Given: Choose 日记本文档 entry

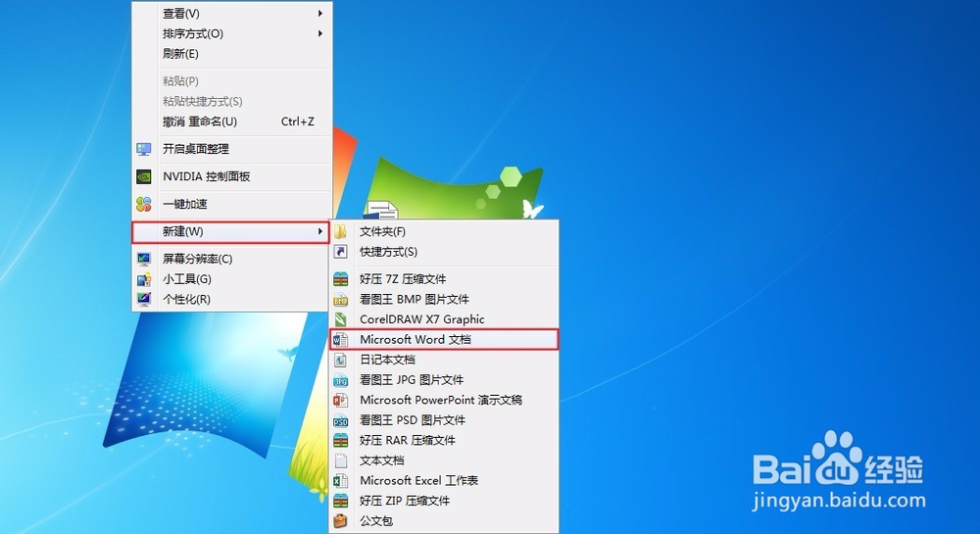Looking at the screenshot, I should (x=444, y=360).
